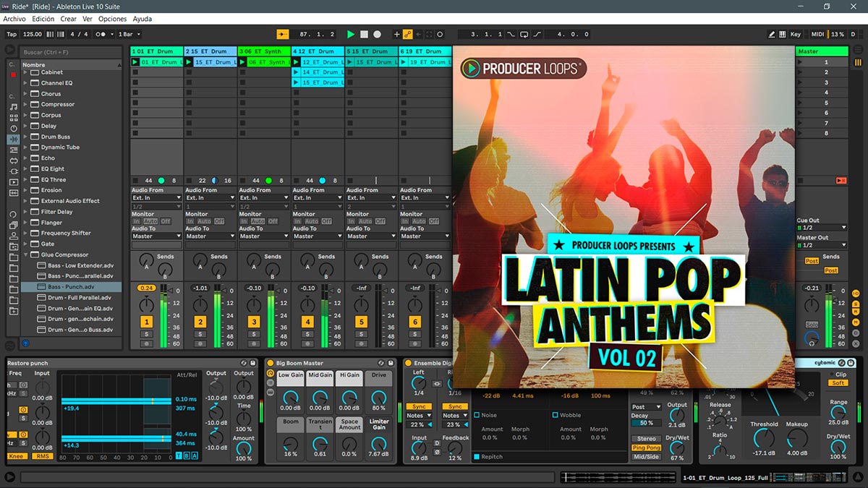Image resolution: width=868 pixels, height=488 pixels.
Task: Click track 1 Send A knob
Action: (147, 259)
